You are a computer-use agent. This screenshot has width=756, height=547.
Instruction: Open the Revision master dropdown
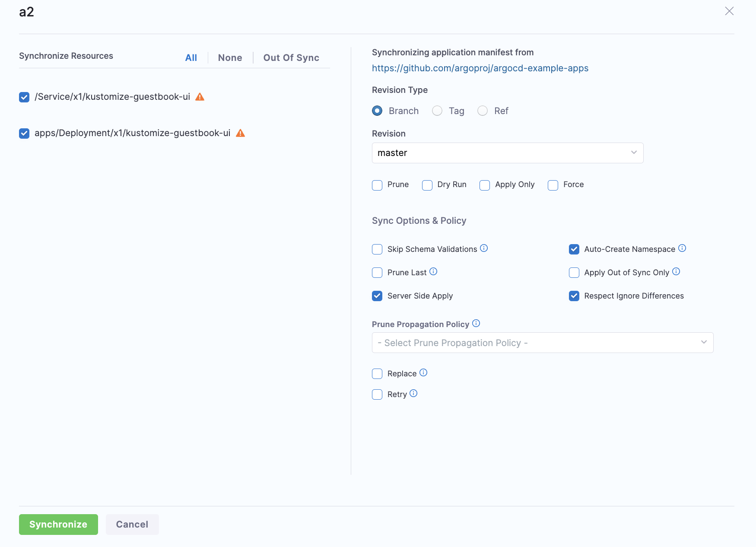tap(507, 153)
